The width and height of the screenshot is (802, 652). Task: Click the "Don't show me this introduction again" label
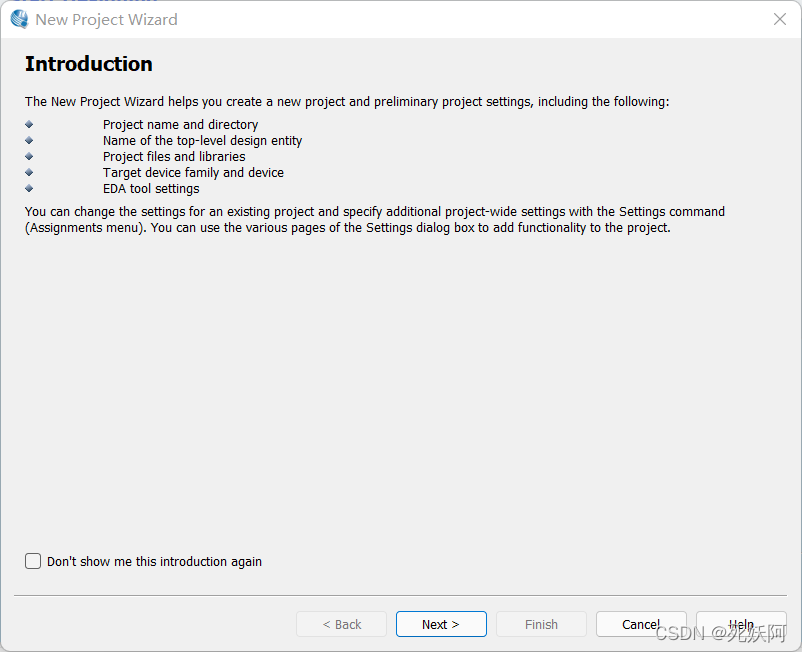click(x=154, y=561)
